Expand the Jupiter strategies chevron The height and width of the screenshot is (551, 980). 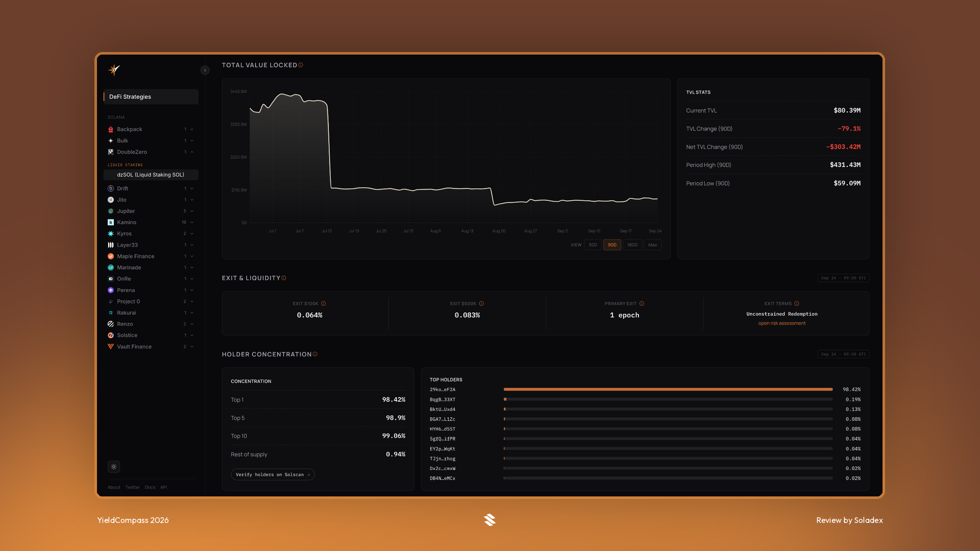(192, 211)
